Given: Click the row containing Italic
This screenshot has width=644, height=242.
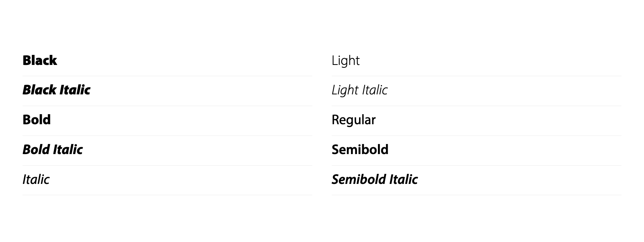Looking at the screenshot, I should 167,180.
